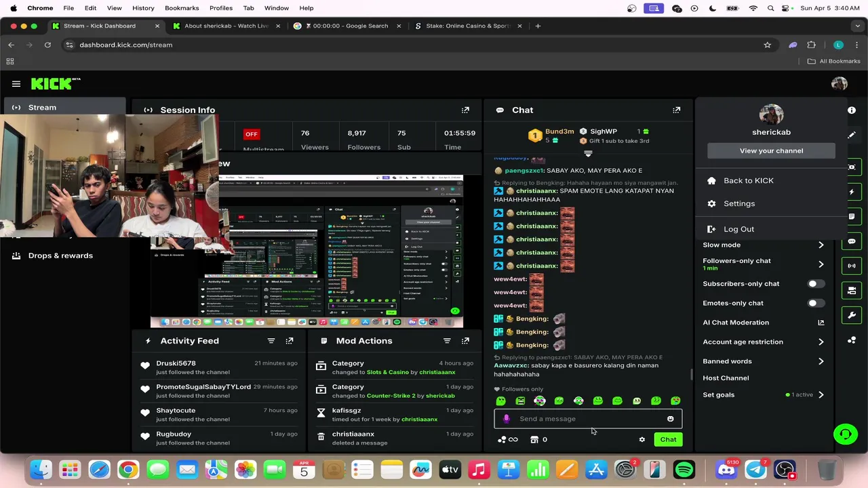Click the green Chat send button
This screenshot has height=488, width=868.
668,440
